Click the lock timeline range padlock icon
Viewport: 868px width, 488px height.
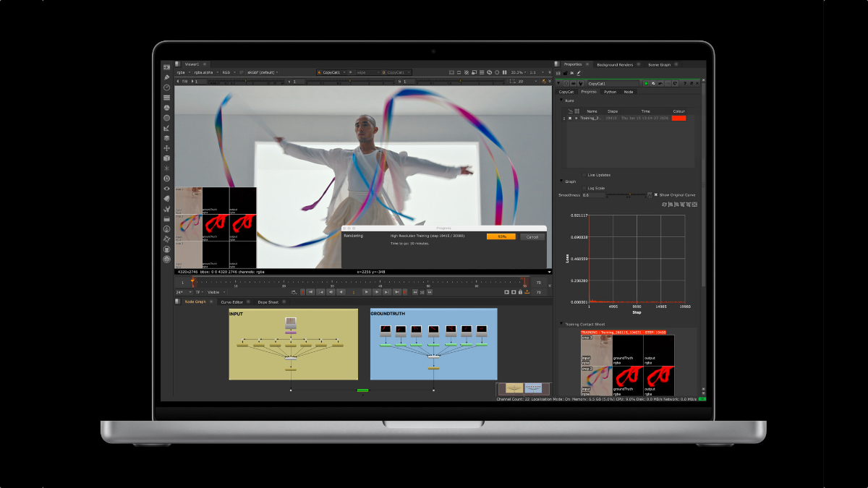tap(521, 294)
